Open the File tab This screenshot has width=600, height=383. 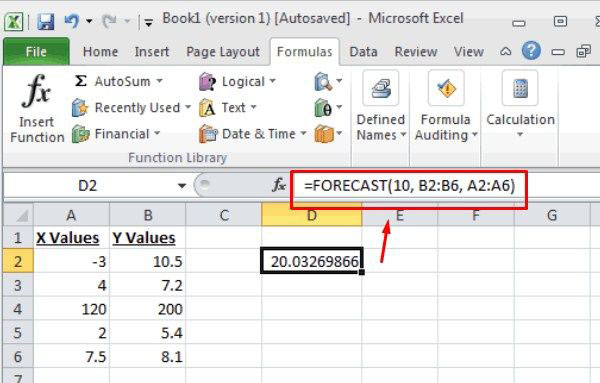[x=36, y=52]
